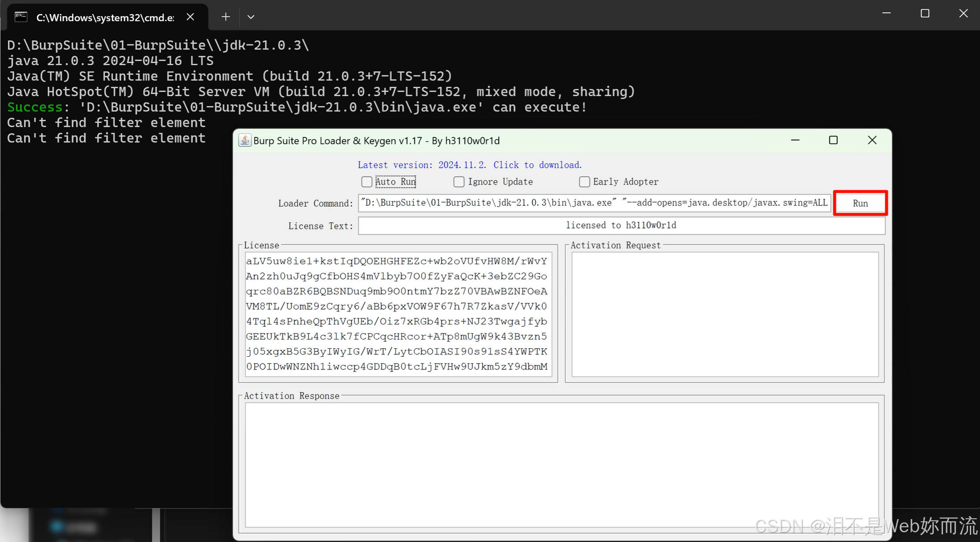980x542 pixels.
Task: Click the Activation Response text area
Action: [x=561, y=465]
